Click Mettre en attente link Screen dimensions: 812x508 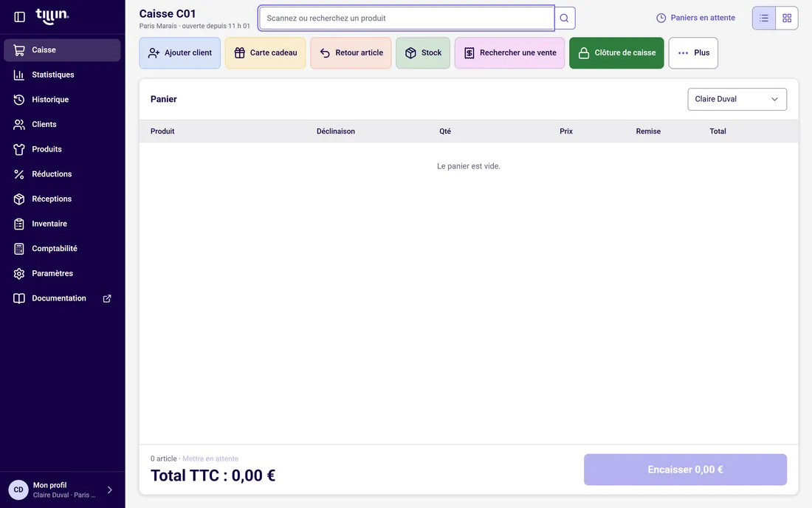[x=210, y=459]
